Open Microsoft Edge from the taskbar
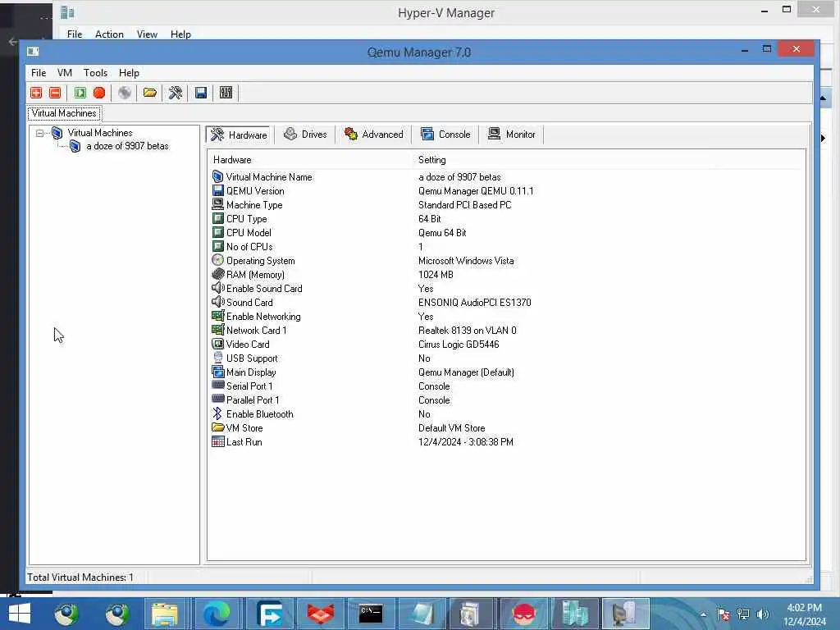This screenshot has height=630, width=840. click(x=217, y=614)
